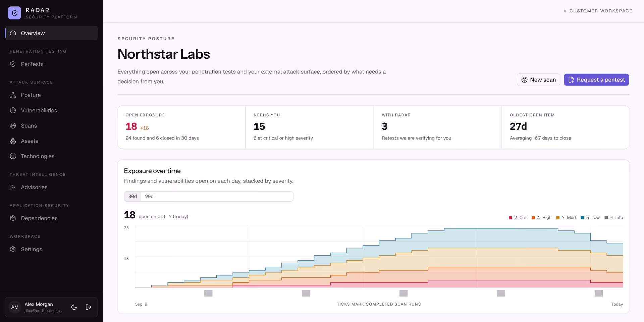Switch chart to 90d range
This screenshot has height=322, width=644.
pos(149,197)
